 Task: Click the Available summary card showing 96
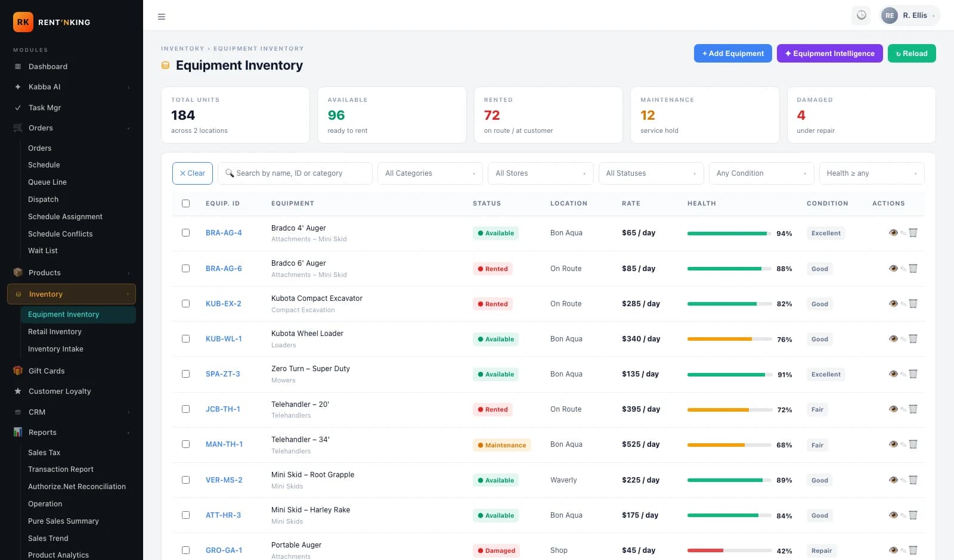(392, 115)
